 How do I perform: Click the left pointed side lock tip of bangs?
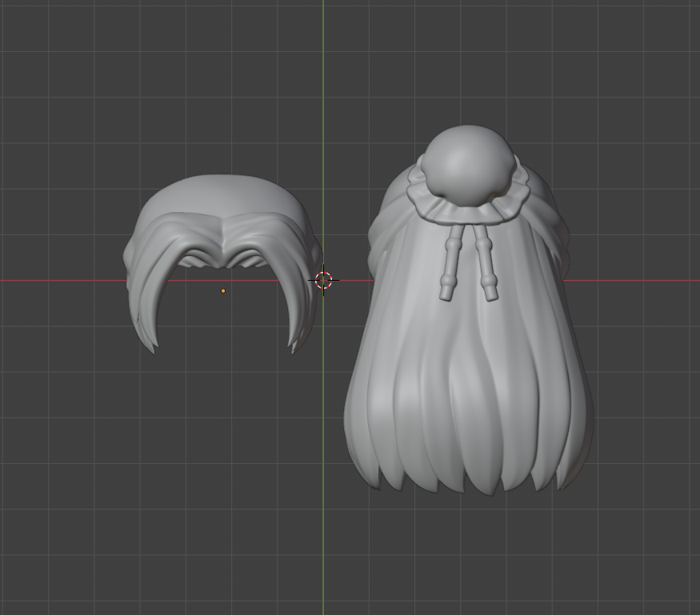point(150,344)
